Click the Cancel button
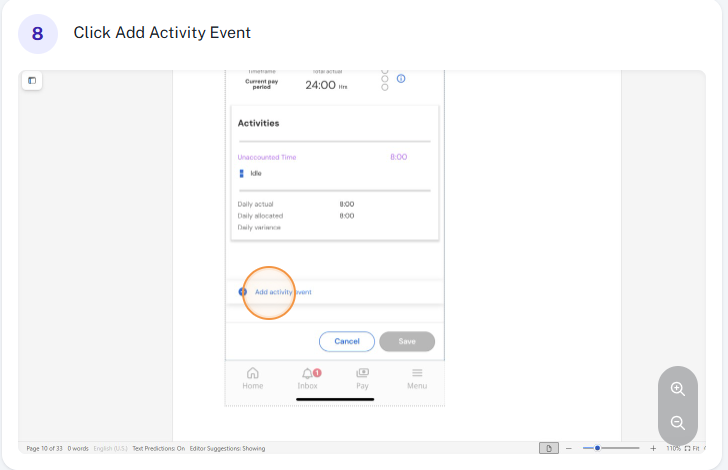728x470 pixels. (347, 341)
